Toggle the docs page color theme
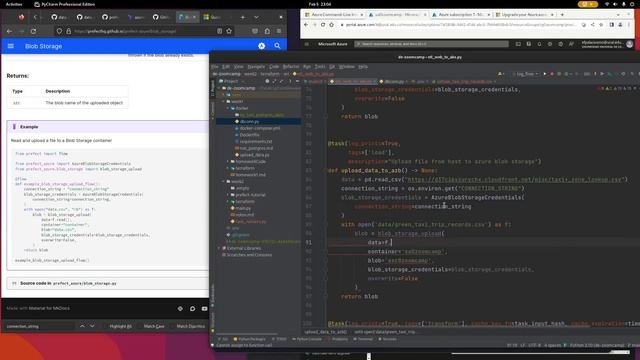Image resolution: width=640 pixels, height=360 pixels. (262, 46)
